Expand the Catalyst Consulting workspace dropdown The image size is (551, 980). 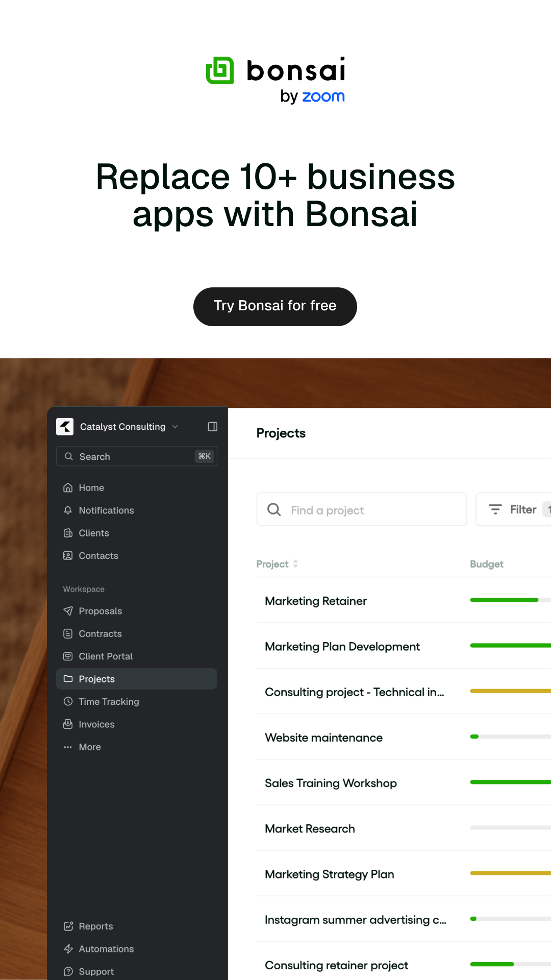[175, 427]
